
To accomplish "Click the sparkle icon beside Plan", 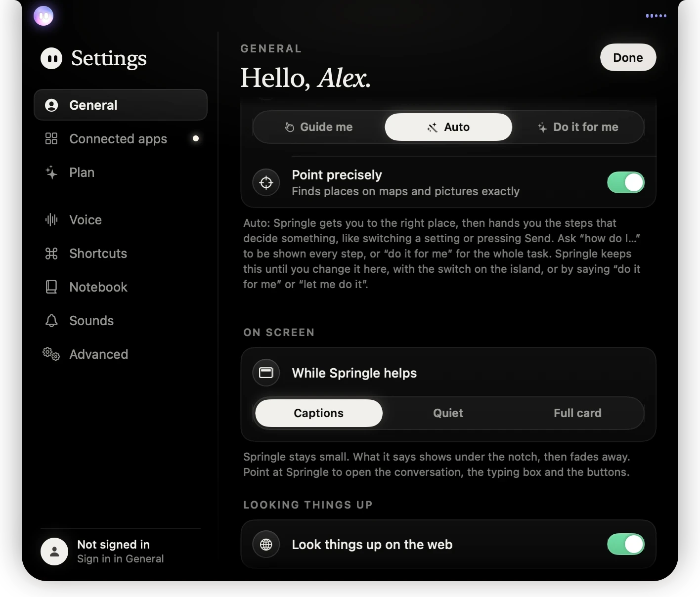I will pos(51,172).
